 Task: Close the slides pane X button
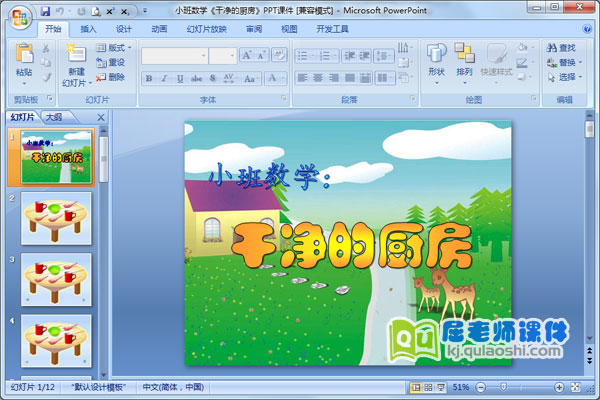(x=101, y=118)
